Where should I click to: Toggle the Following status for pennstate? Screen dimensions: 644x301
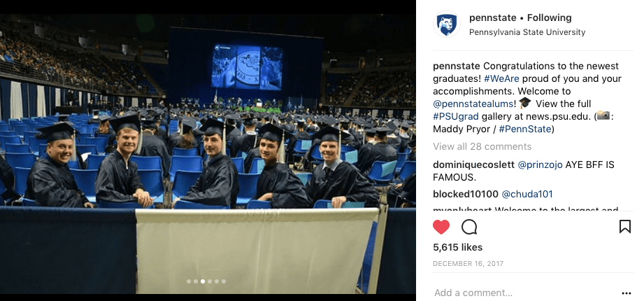549,17
